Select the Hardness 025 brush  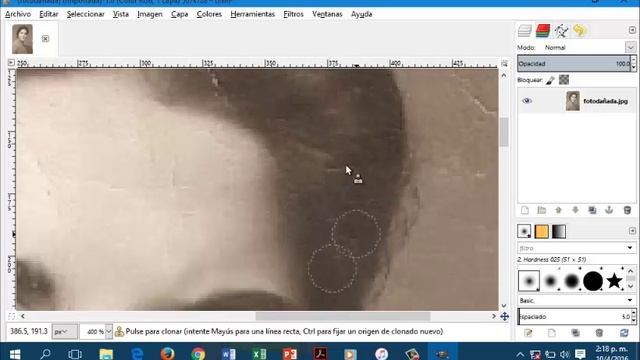pyautogui.click(x=529, y=281)
